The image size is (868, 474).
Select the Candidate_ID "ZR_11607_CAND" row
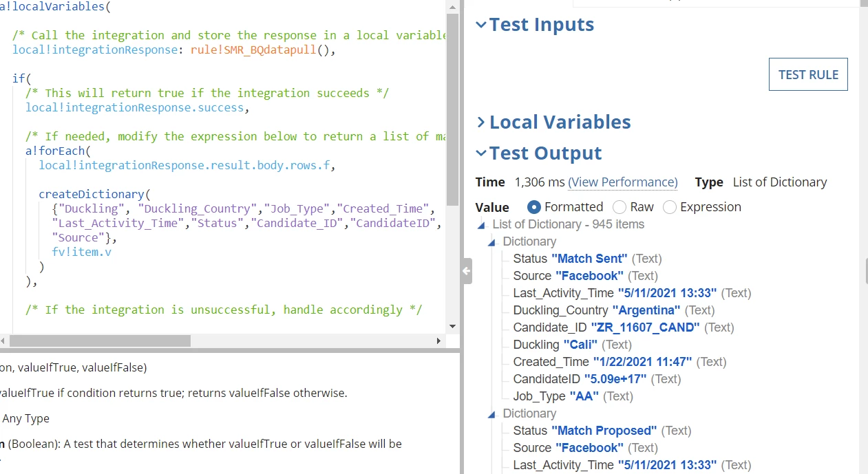tap(624, 327)
